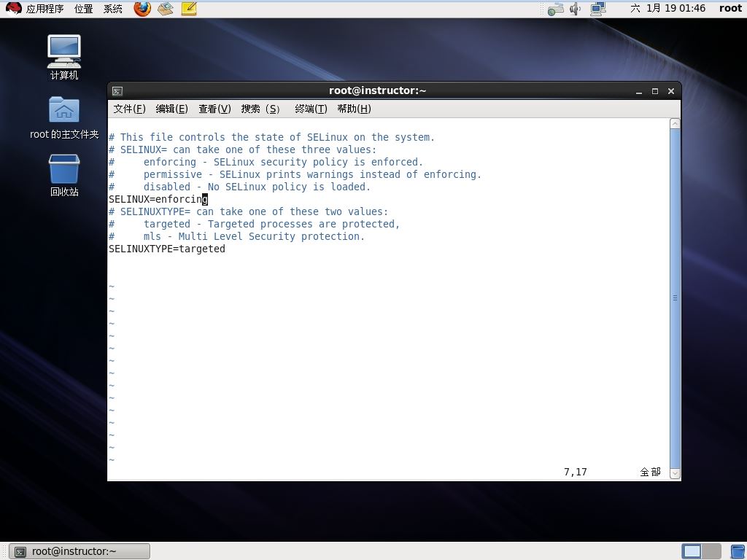Click the comment line 'targeted - Targeted processes'
The image size is (747, 560).
coord(254,224)
